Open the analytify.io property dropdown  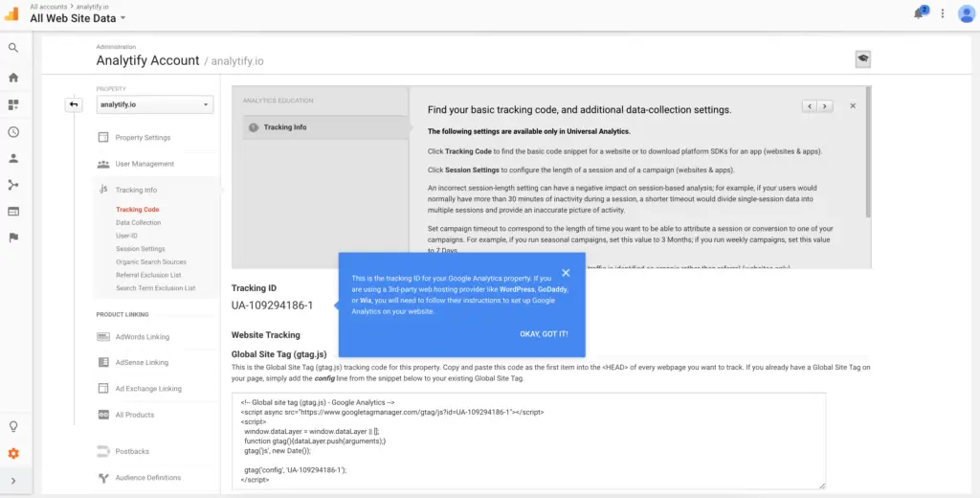point(154,104)
